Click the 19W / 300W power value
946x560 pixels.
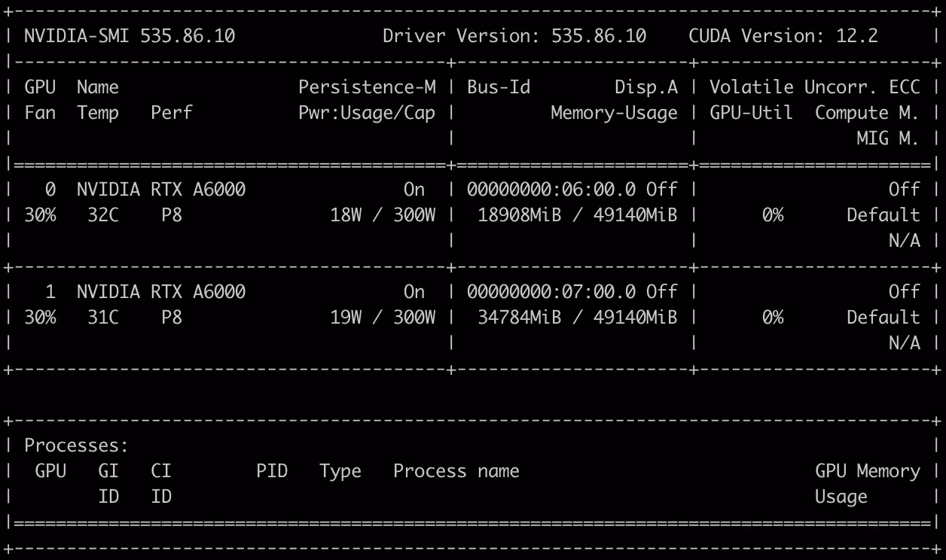tap(383, 318)
